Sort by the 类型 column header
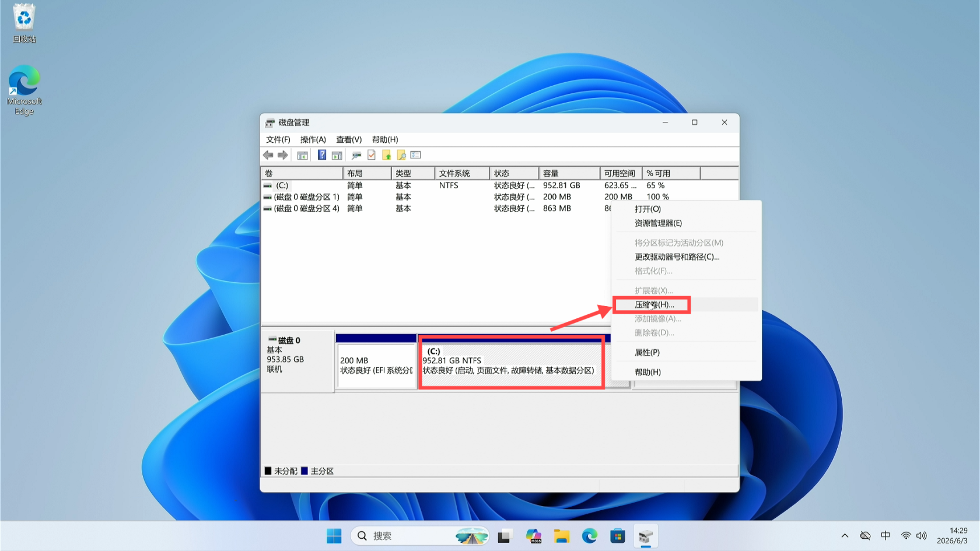The height and width of the screenshot is (551, 980). (413, 173)
